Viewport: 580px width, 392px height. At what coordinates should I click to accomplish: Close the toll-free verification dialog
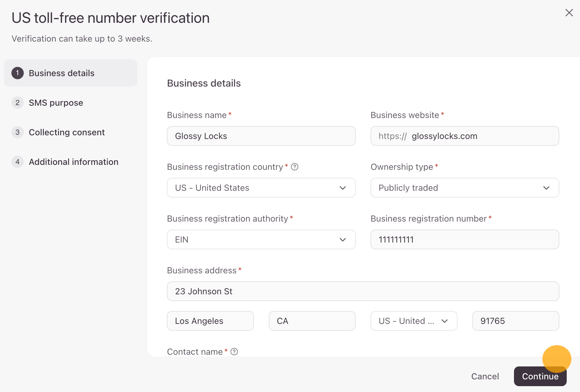point(569,13)
